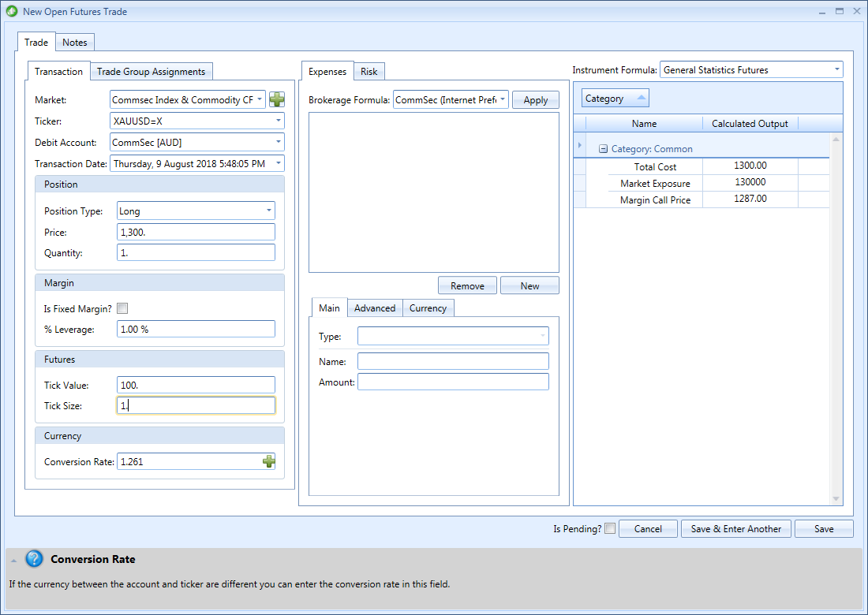Open the Market dropdown
This screenshot has height=615, width=868.
coord(260,99)
